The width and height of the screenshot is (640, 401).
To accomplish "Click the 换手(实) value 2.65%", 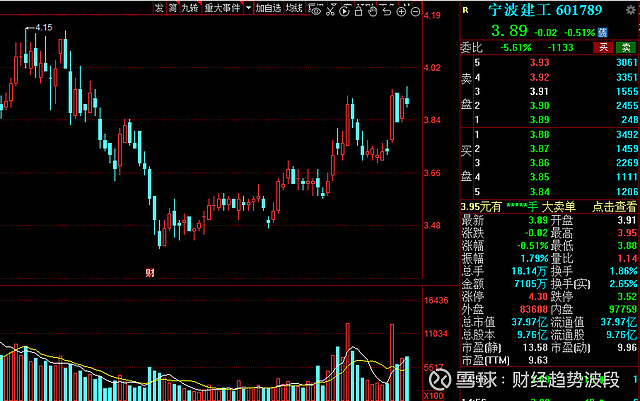I will (623, 284).
